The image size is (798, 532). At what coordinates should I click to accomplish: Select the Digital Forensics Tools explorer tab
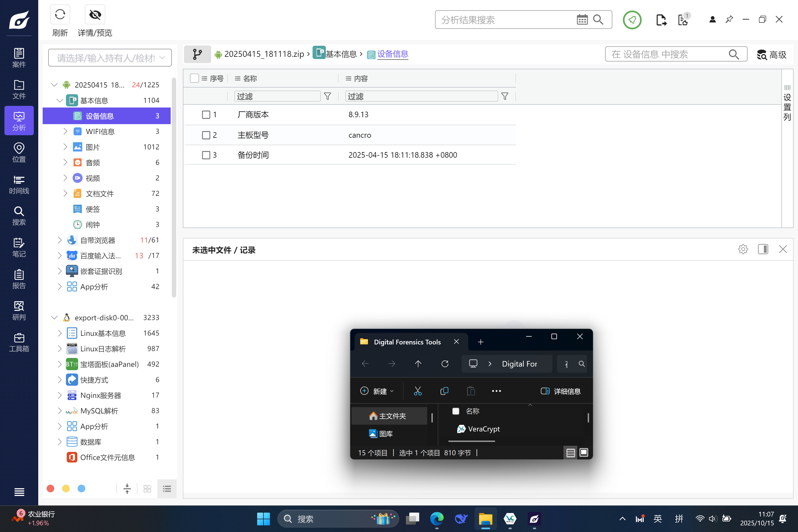pos(406,342)
